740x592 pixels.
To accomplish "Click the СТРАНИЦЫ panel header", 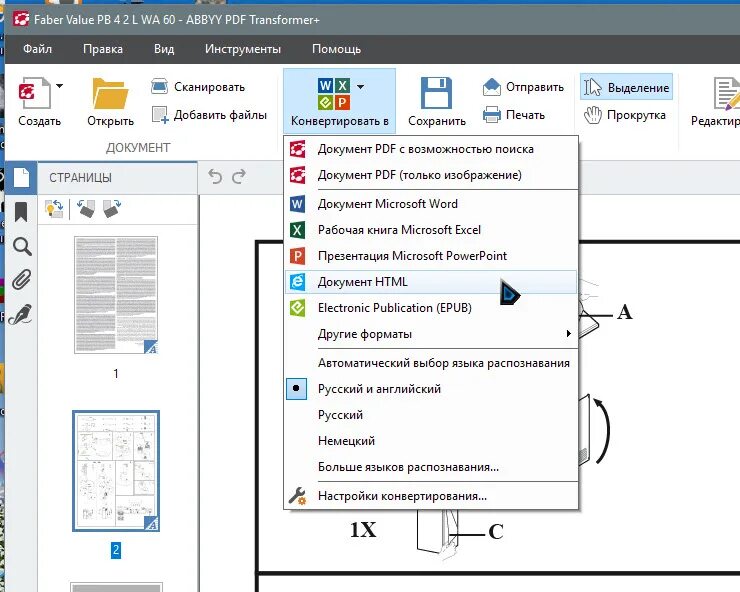I will 81,178.
